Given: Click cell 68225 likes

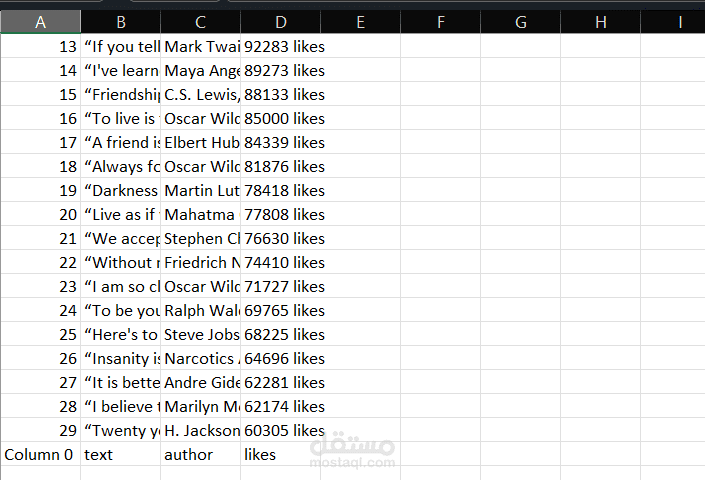Looking at the screenshot, I should [281, 334].
